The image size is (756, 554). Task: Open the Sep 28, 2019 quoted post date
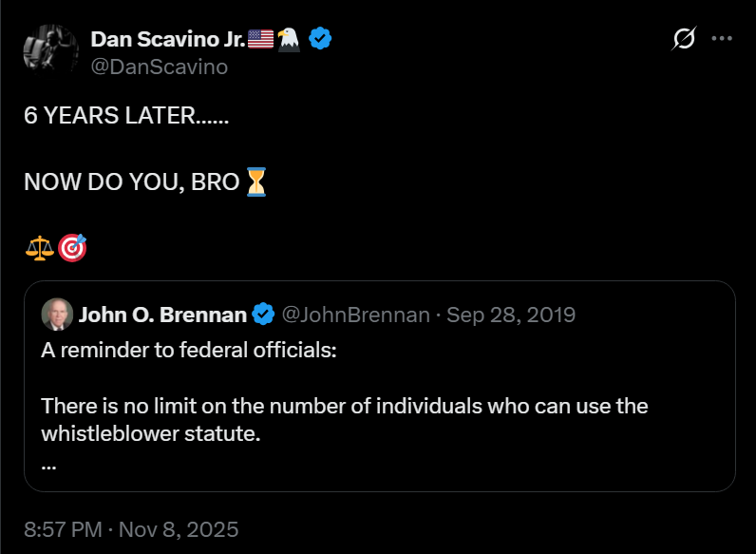click(x=511, y=315)
